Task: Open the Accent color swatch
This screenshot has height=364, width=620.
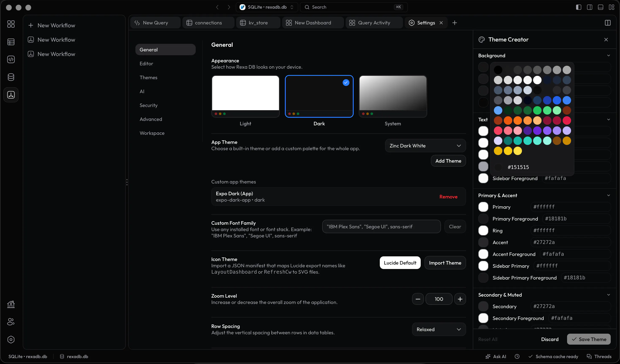Action: click(483, 242)
